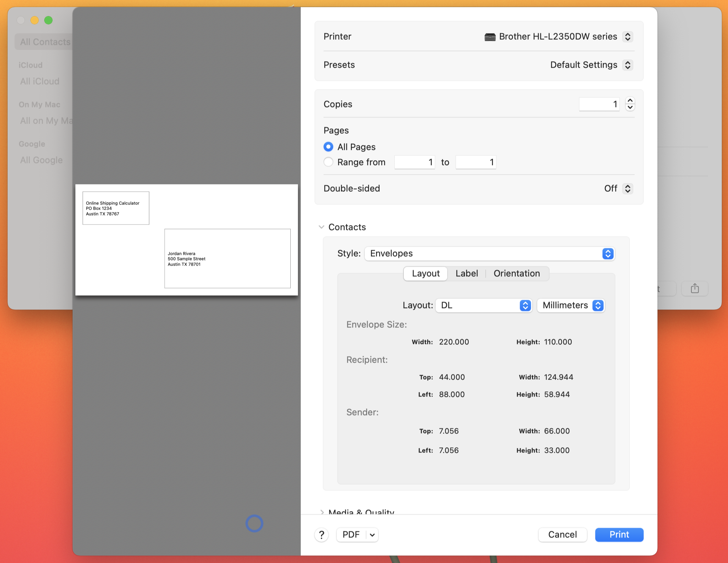Click the Sender Height value 33.000
Viewport: 728px width, 563px height.
pos(557,450)
